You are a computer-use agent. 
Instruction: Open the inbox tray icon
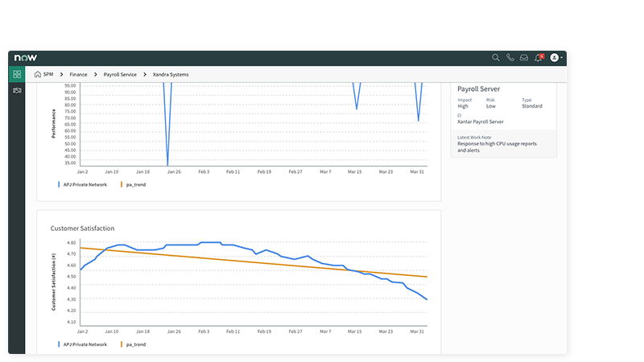524,58
